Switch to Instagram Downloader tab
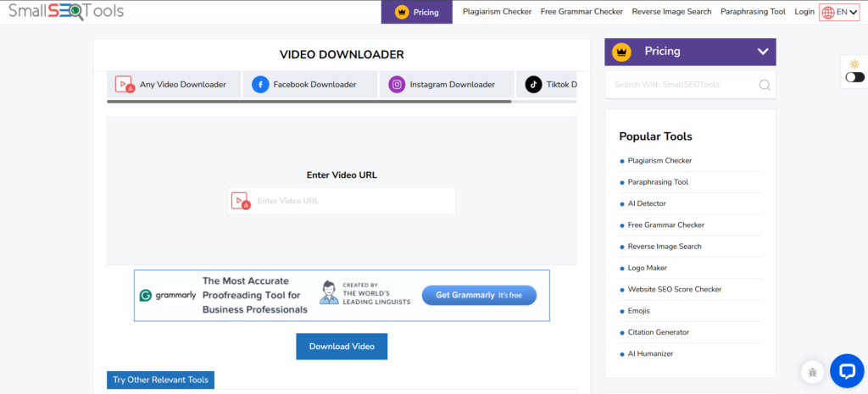The image size is (868, 394). tap(447, 85)
